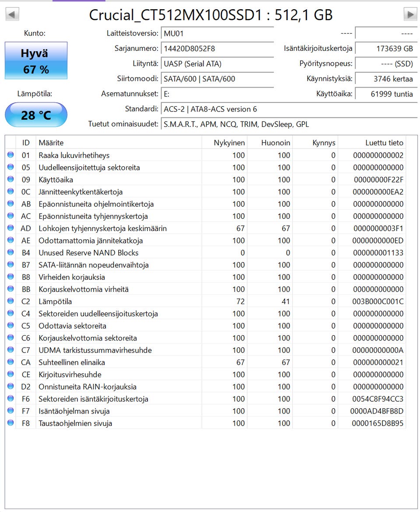Click the Tuetut ominaisuudet features field
The height and width of the screenshot is (512, 420).
pos(289,124)
